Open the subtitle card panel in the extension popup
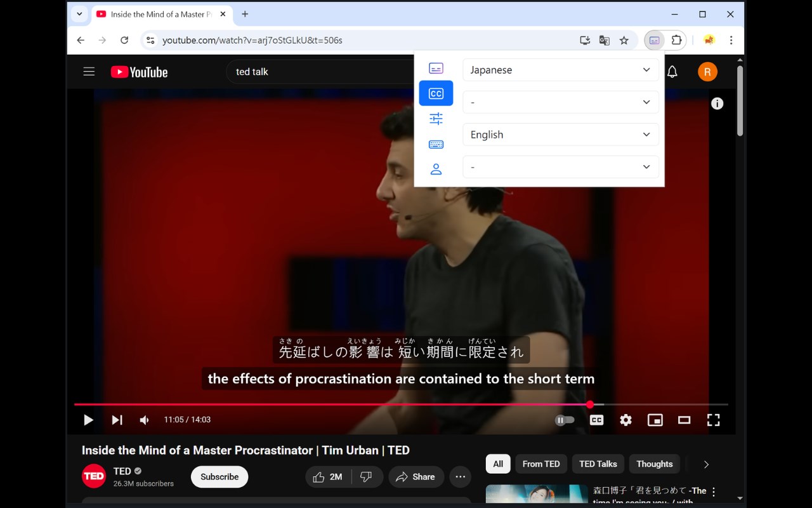Screen dimensions: 812x508 pyautogui.click(x=436, y=68)
